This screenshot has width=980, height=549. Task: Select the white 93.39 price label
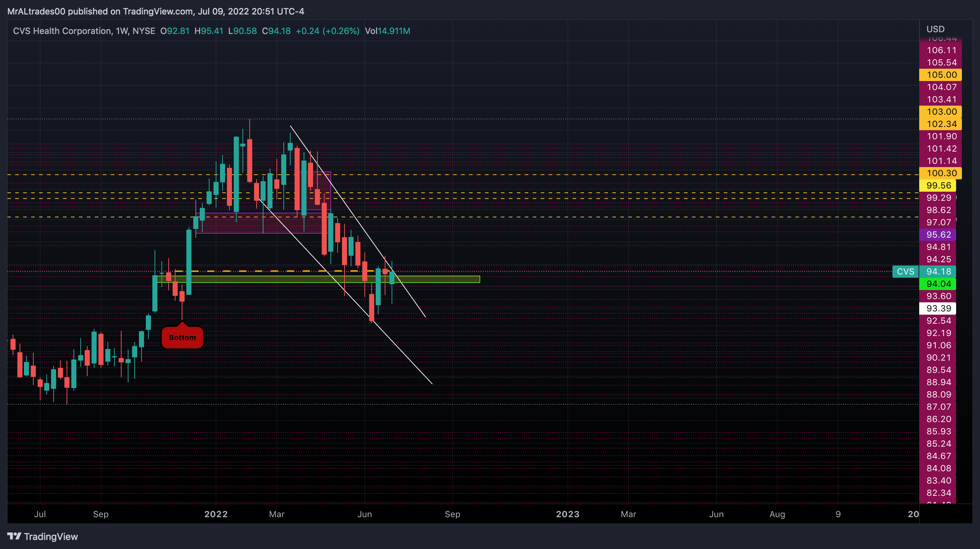click(938, 308)
